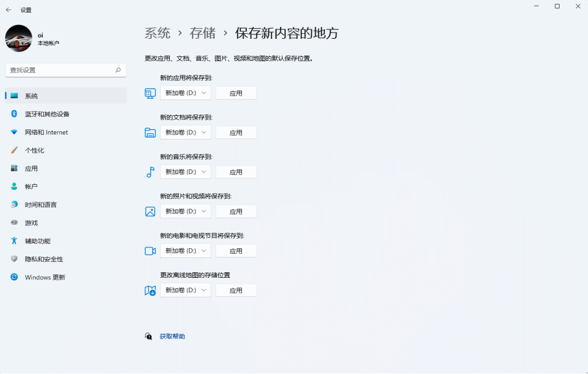
Task: Click the 系统 breadcrumb link
Action: [x=157, y=33]
